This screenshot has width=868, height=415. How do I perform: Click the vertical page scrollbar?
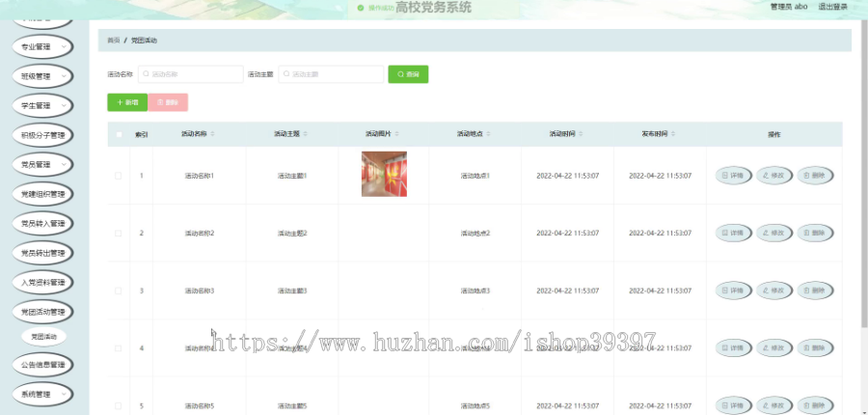[865, 172]
